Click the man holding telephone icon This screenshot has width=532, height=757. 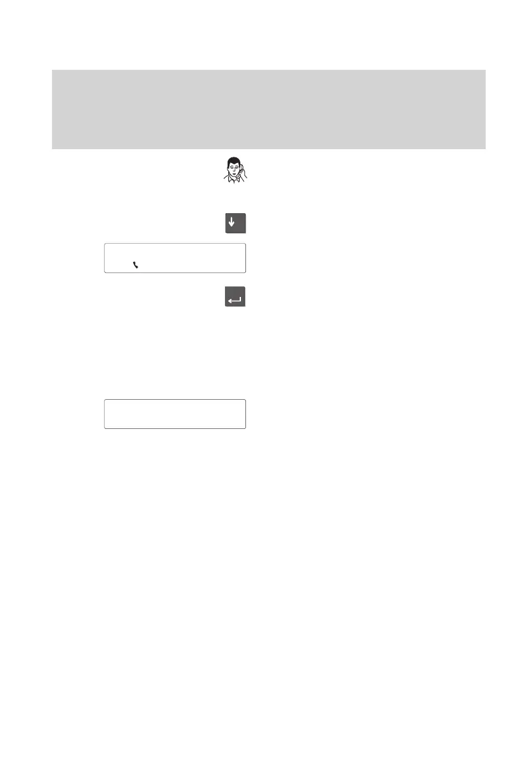pos(235,170)
